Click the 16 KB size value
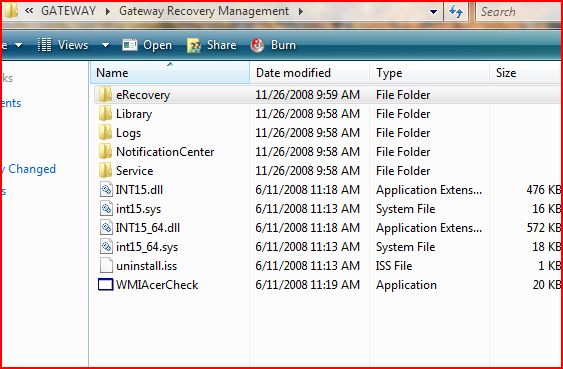Viewport: 563px width, 369px height. (x=546, y=209)
